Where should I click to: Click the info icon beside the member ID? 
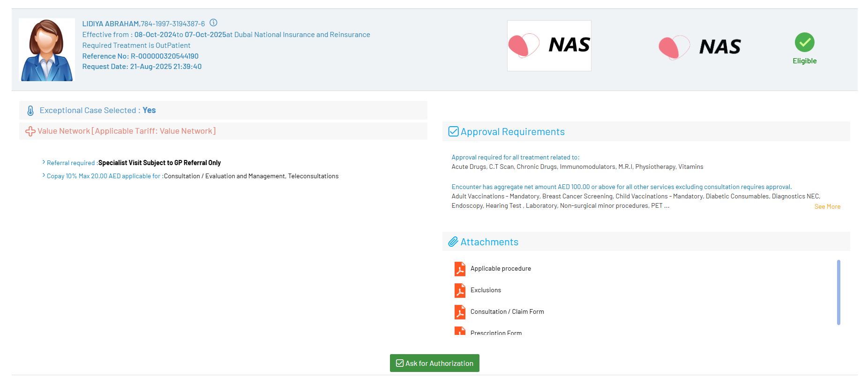[213, 23]
